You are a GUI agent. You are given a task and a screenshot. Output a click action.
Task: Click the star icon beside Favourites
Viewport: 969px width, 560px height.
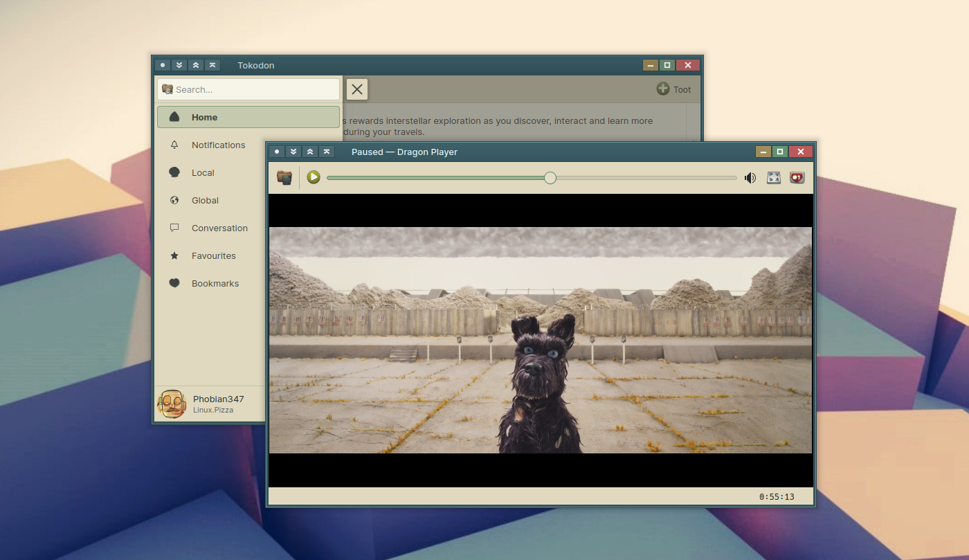tap(174, 255)
